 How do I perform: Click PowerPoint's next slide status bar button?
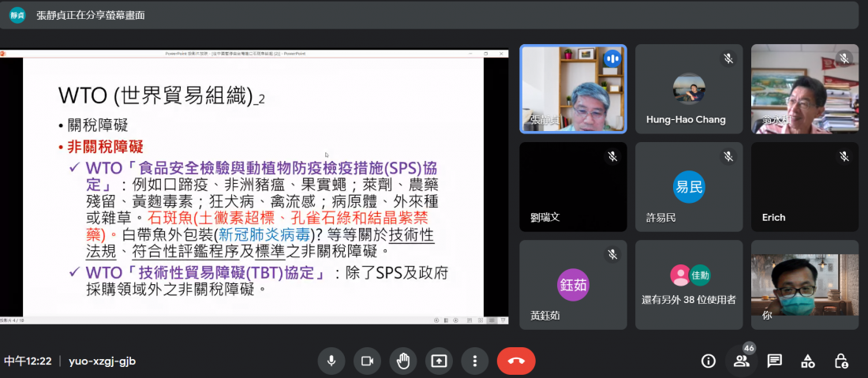click(x=455, y=320)
